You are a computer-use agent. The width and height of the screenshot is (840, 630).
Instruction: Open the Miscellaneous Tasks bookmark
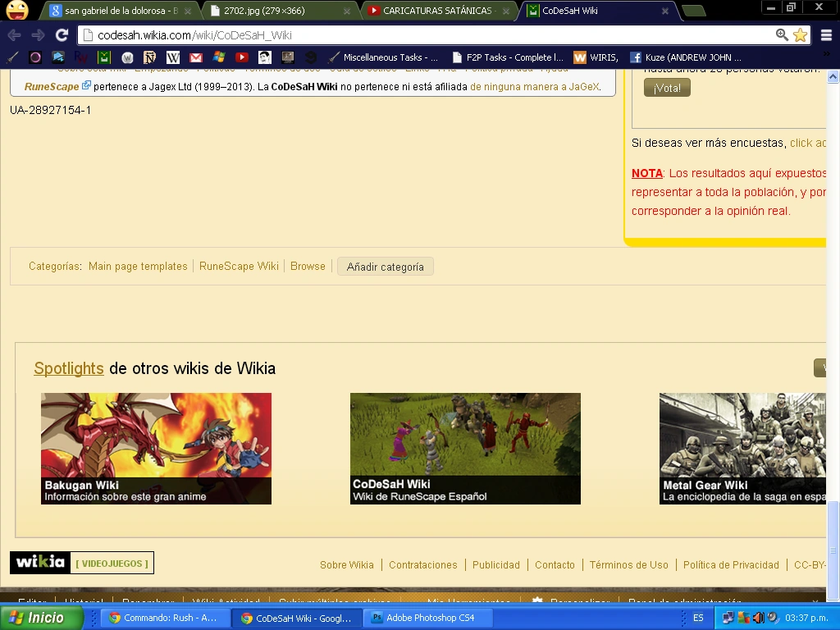pyautogui.click(x=384, y=57)
